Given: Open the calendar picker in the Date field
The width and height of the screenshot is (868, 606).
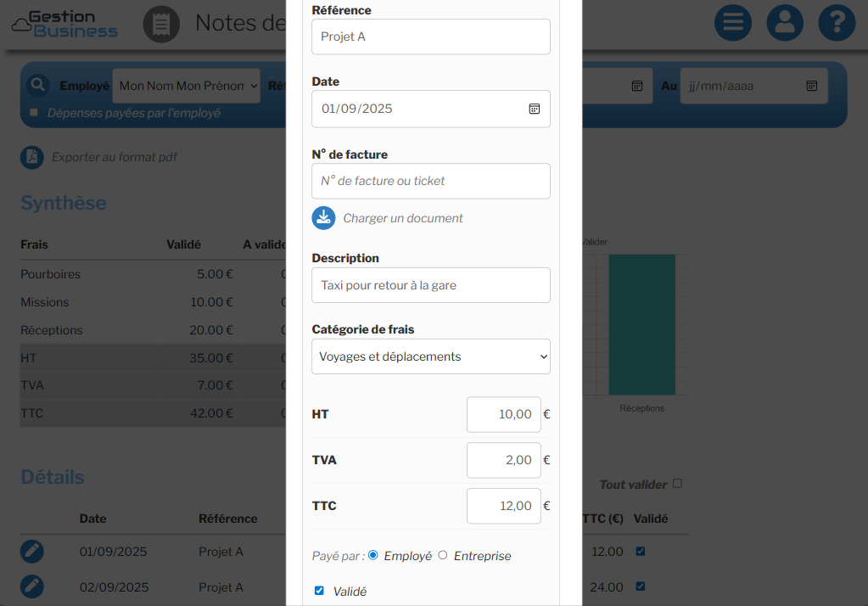Looking at the screenshot, I should (535, 109).
